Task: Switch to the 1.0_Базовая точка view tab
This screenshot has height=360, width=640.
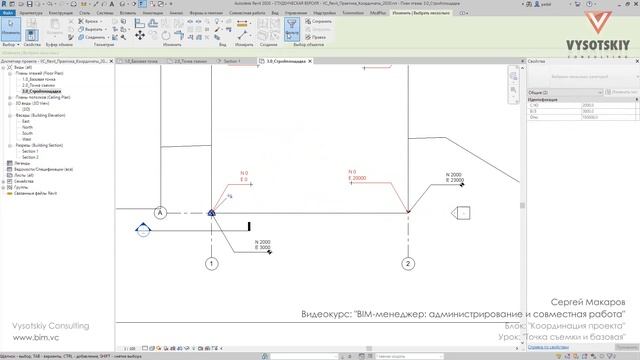Action: [x=140, y=61]
